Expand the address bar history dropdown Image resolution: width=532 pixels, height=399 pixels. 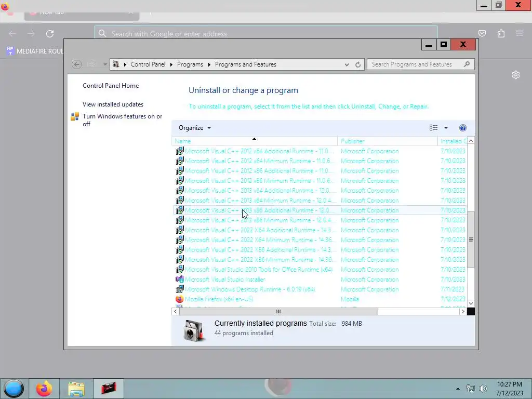347,64
